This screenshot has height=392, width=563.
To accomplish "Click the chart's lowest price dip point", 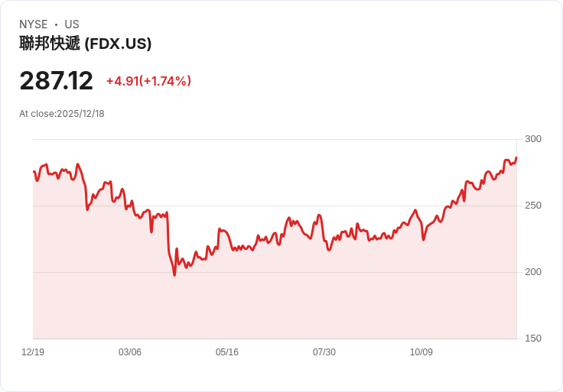I will (x=175, y=275).
